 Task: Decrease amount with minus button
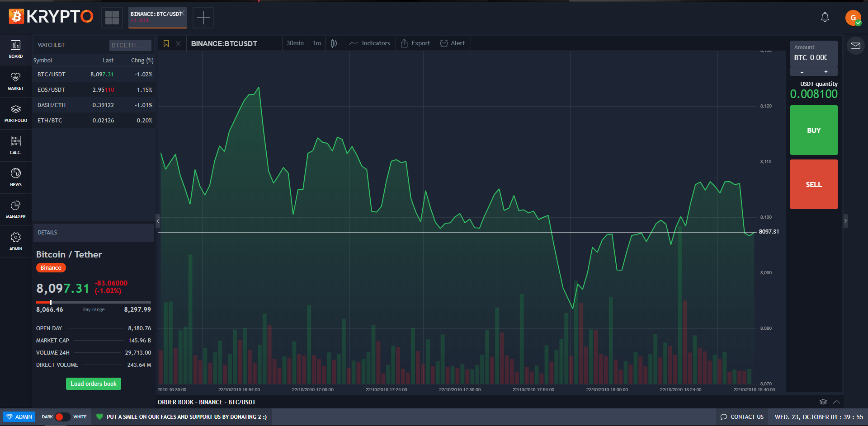coord(802,72)
